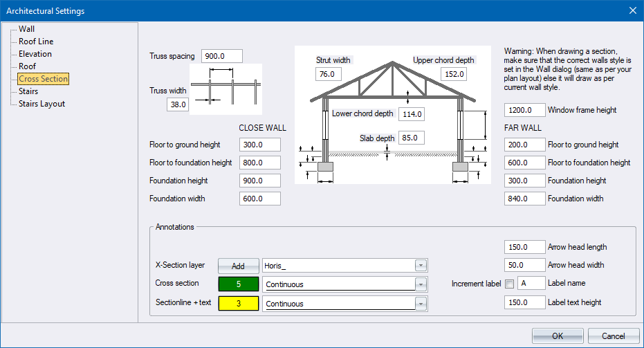The width and height of the screenshot is (644, 348).
Task: Open the Roof Line settings page
Action: (36, 42)
